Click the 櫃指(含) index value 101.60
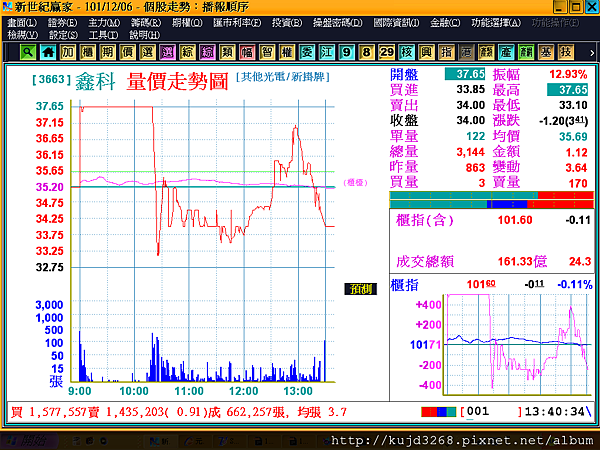Screen dimensions: 600x450 pyautogui.click(x=515, y=220)
